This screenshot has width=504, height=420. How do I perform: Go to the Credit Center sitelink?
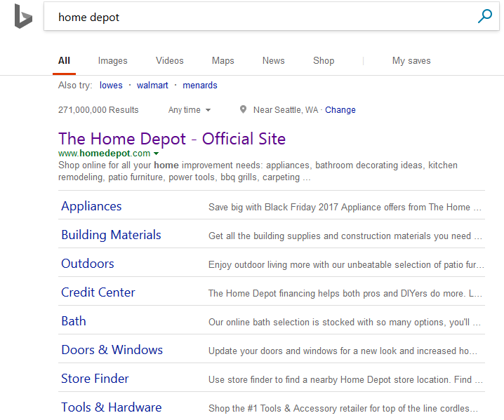pyautogui.click(x=98, y=292)
